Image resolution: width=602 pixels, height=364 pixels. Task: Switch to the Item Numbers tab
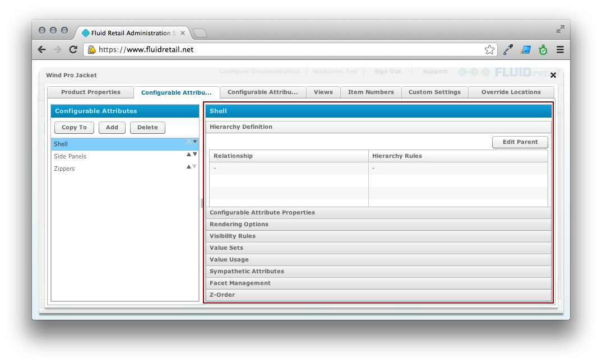pyautogui.click(x=371, y=92)
